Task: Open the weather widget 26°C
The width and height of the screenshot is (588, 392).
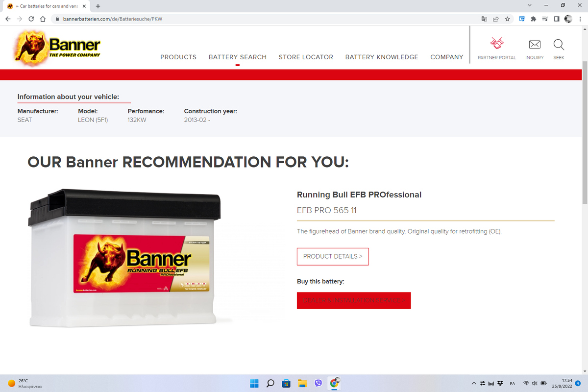Action: (24, 383)
